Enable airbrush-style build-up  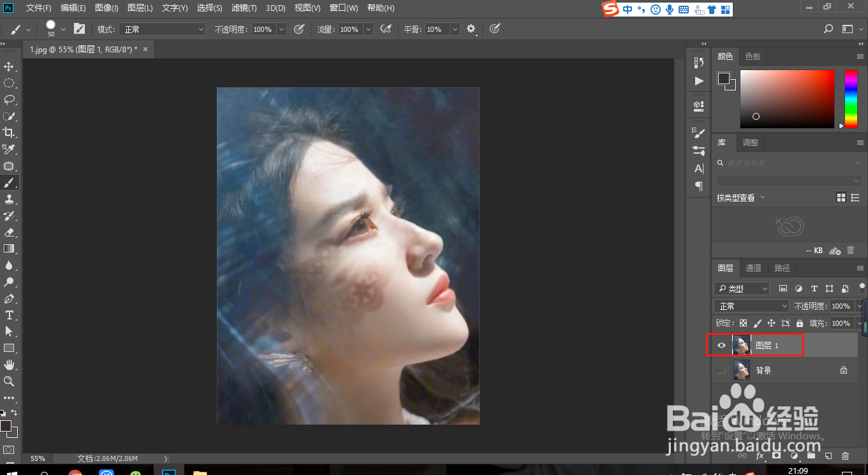(x=385, y=29)
